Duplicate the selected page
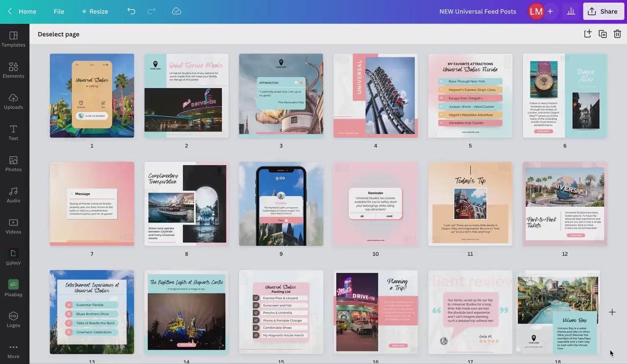The image size is (627, 364). click(x=603, y=34)
